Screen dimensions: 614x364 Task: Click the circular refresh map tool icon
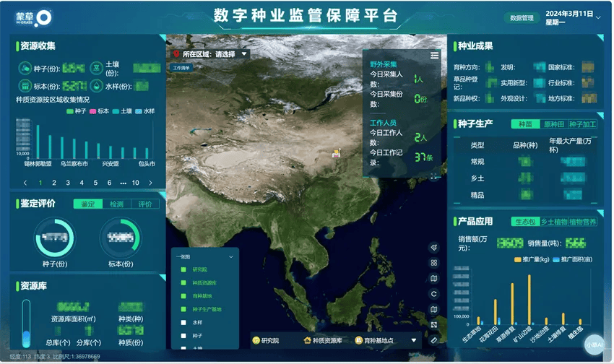click(x=434, y=294)
